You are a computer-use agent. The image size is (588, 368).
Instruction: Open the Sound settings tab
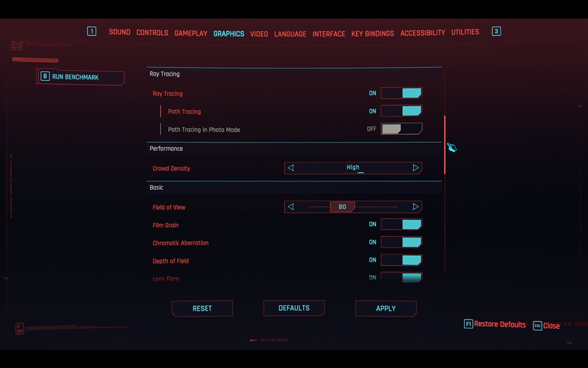click(x=119, y=33)
